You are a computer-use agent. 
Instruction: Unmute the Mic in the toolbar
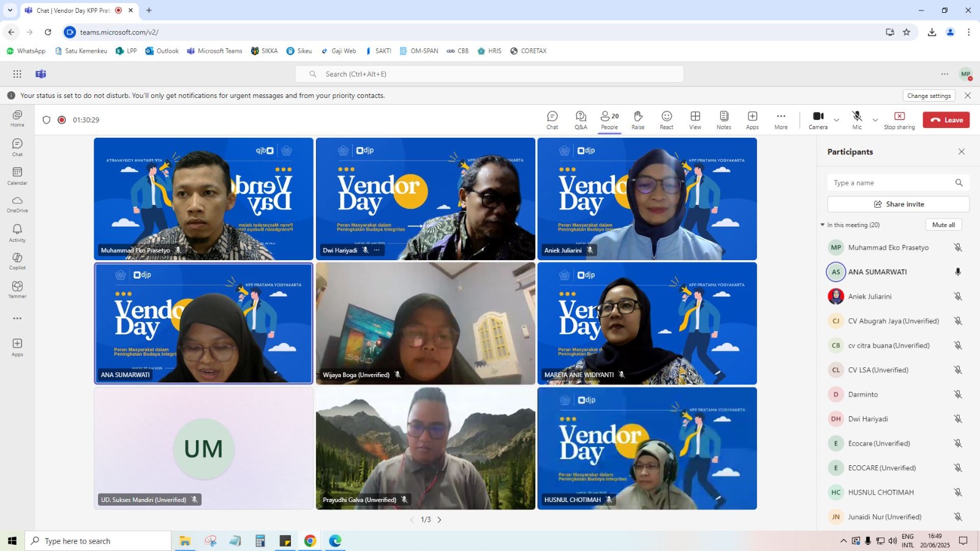pos(857,119)
